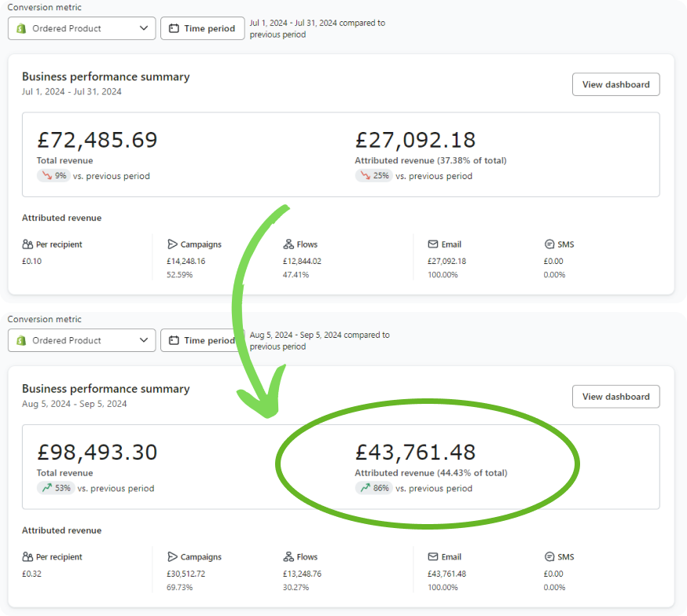Click the Email envelope icon above £27,092.18
Screen dimensions: 687x616
(433, 244)
